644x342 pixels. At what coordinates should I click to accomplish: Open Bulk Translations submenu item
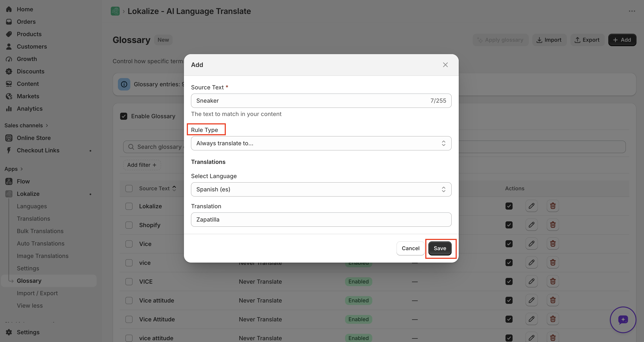tap(40, 231)
